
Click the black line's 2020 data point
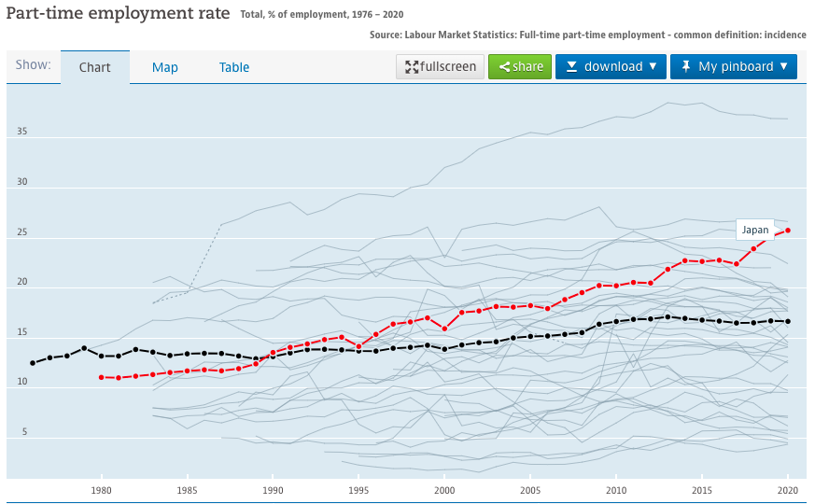(x=788, y=322)
